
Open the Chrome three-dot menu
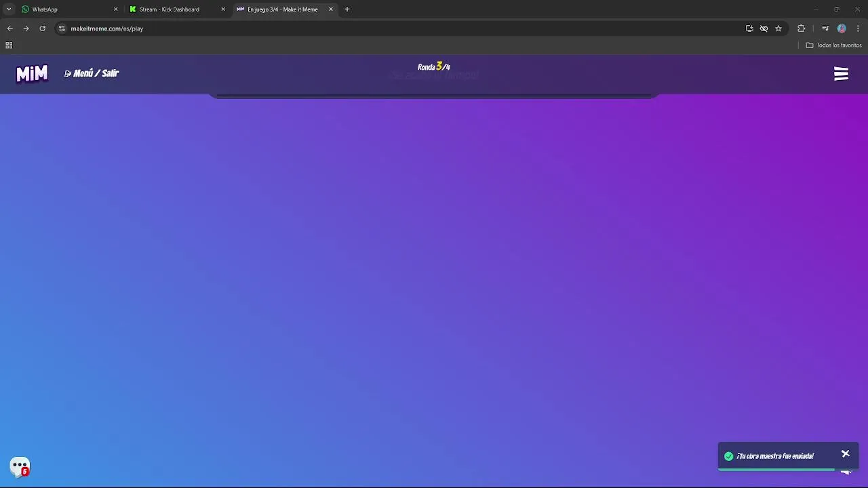pos(858,28)
